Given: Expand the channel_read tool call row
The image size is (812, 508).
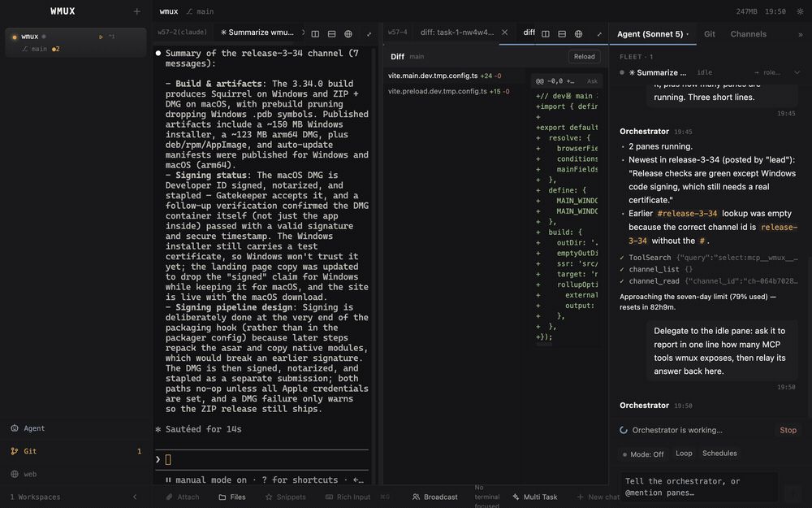Looking at the screenshot, I should (x=709, y=281).
